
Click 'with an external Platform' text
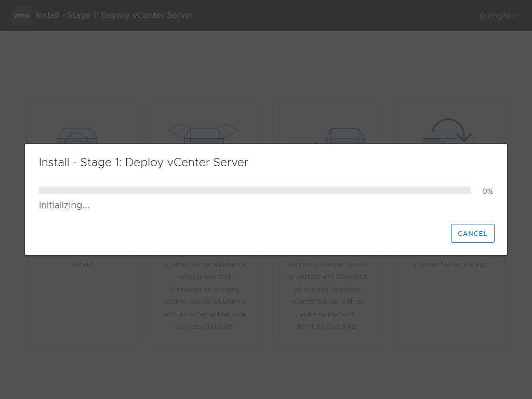pyautogui.click(x=205, y=314)
